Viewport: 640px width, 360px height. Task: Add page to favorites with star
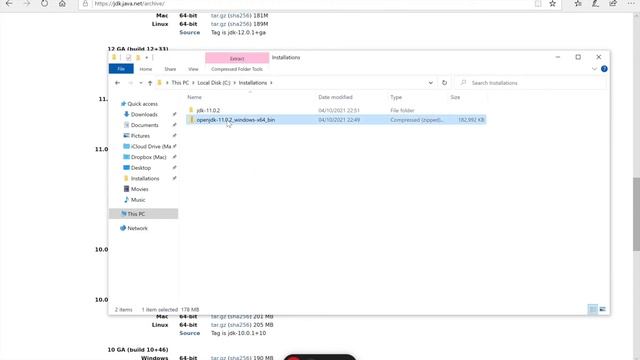pos(553,4)
